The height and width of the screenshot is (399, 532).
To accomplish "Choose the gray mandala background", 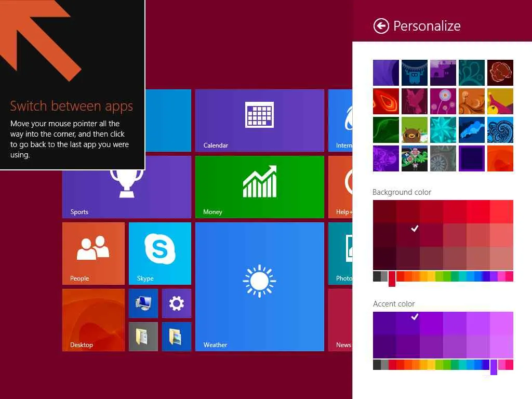I will tap(443, 158).
